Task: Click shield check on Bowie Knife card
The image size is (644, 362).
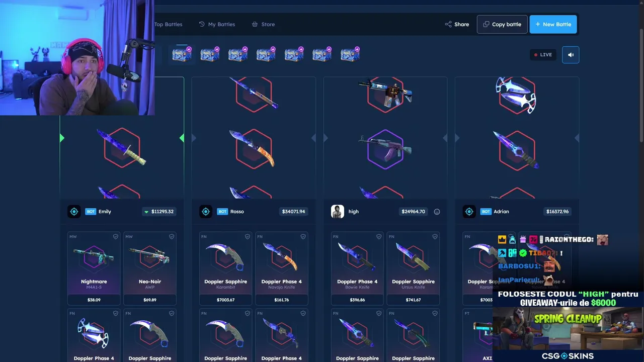Action: (379, 237)
